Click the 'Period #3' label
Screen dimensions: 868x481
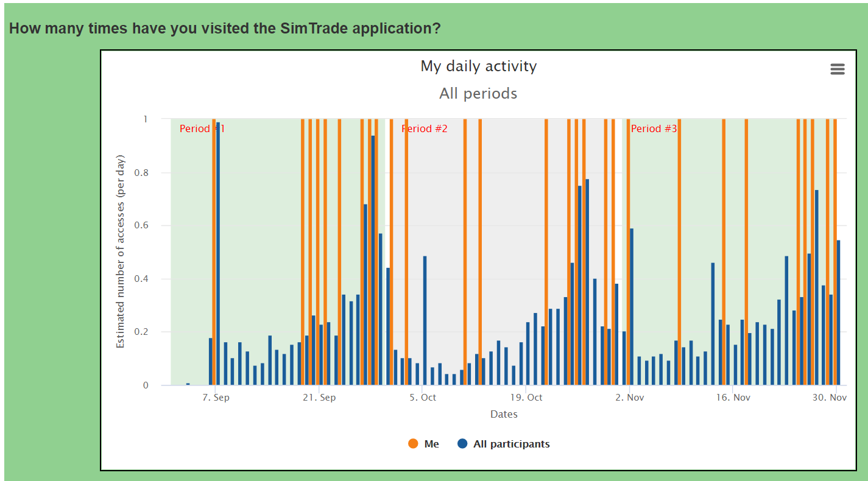point(654,128)
